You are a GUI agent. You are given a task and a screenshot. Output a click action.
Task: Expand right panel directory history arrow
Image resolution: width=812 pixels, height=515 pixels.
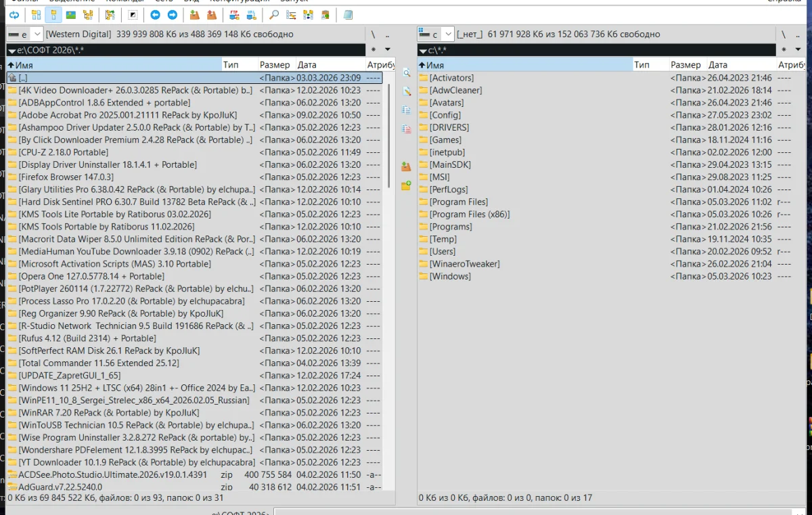[x=798, y=49]
